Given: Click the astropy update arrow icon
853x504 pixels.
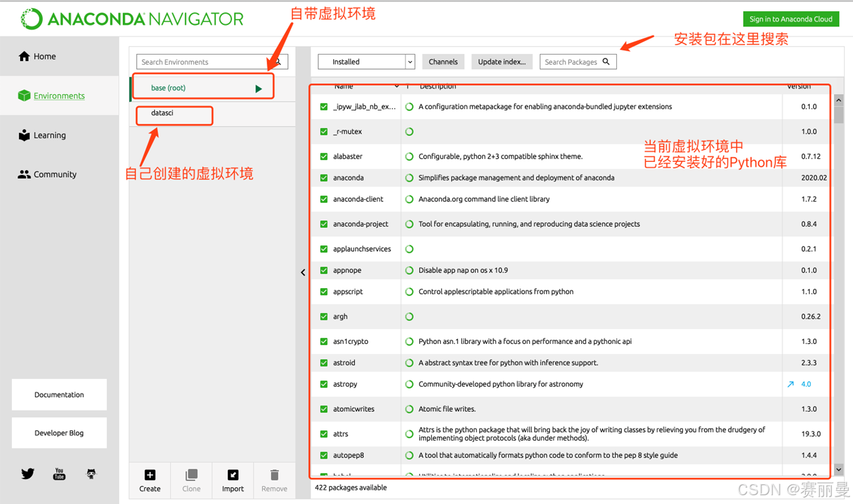Looking at the screenshot, I should pyautogui.click(x=791, y=384).
